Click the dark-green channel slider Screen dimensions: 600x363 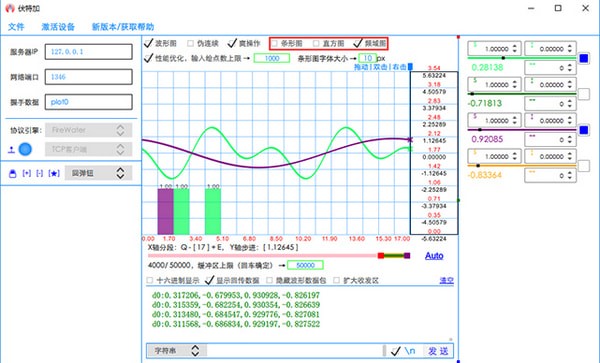(x=522, y=94)
